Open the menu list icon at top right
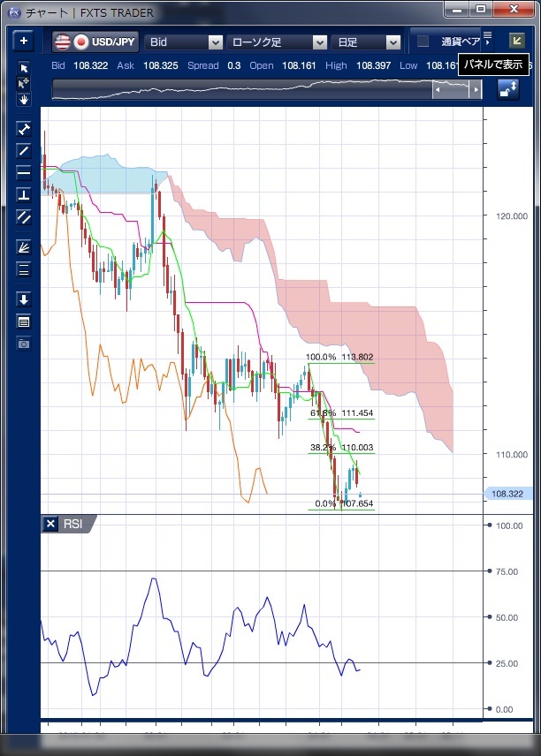 click(487, 35)
